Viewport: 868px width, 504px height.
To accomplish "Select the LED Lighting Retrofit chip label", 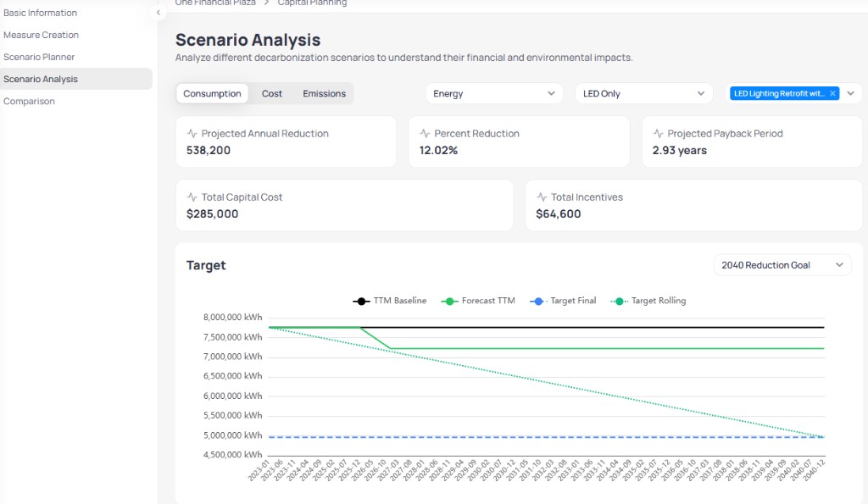I will coord(779,93).
